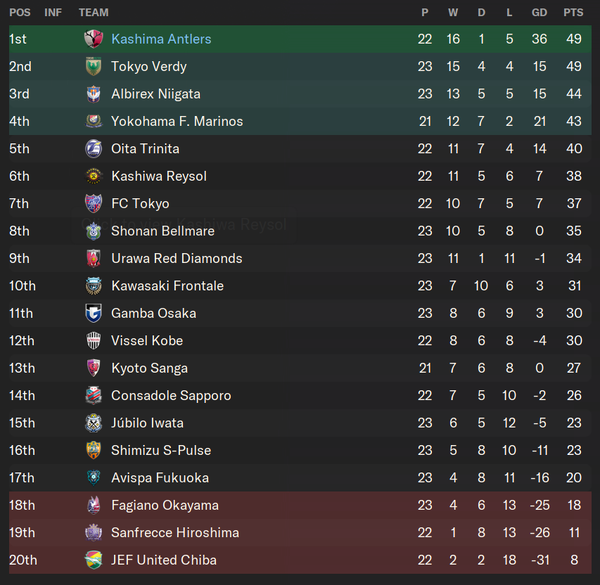Open the Kawasaki Frontale team name link
This screenshot has height=585, width=600.
click(x=167, y=286)
